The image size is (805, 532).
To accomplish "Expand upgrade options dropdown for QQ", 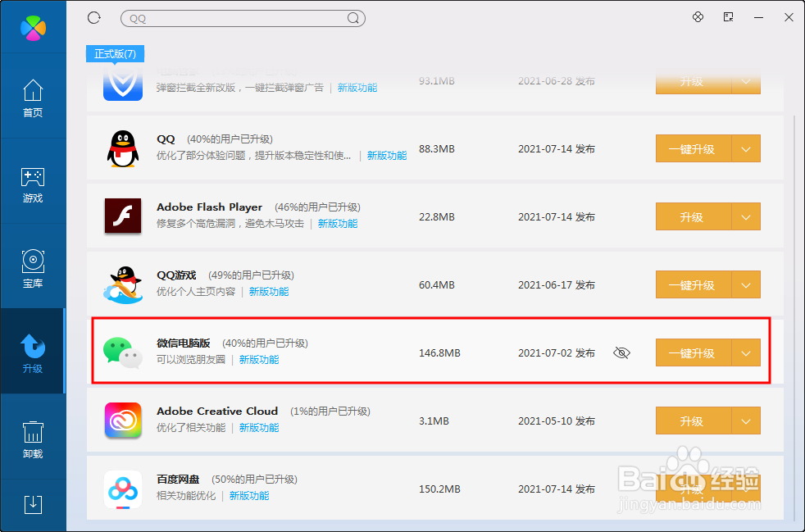I will coord(746,149).
